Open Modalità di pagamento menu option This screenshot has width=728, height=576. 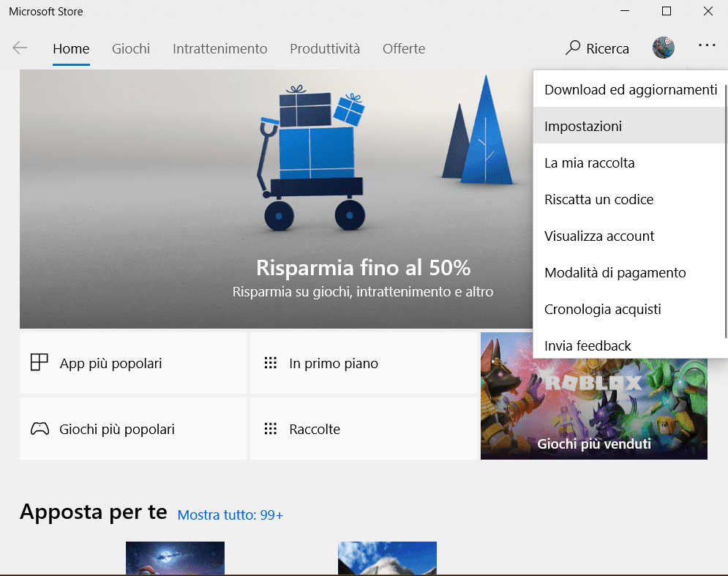[x=615, y=272]
